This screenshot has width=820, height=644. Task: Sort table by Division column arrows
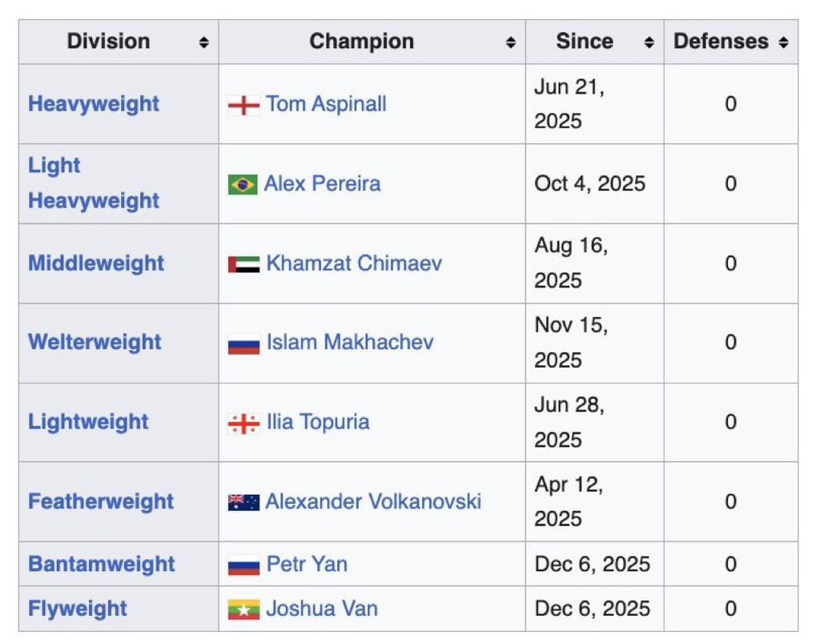pos(205,42)
